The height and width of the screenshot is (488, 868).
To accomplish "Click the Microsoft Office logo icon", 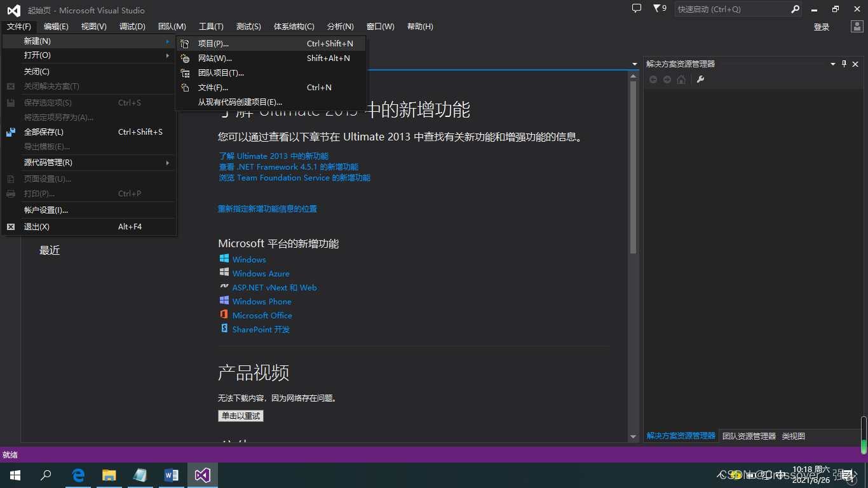I will pos(224,315).
